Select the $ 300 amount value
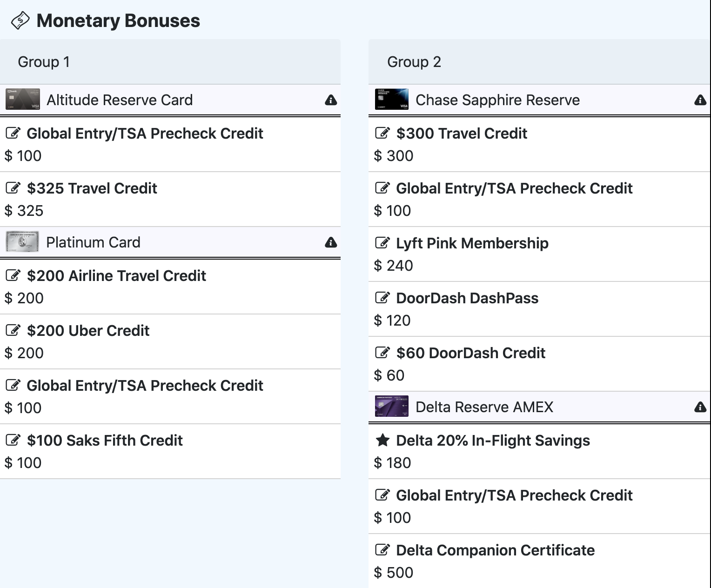The image size is (711, 588). click(394, 156)
